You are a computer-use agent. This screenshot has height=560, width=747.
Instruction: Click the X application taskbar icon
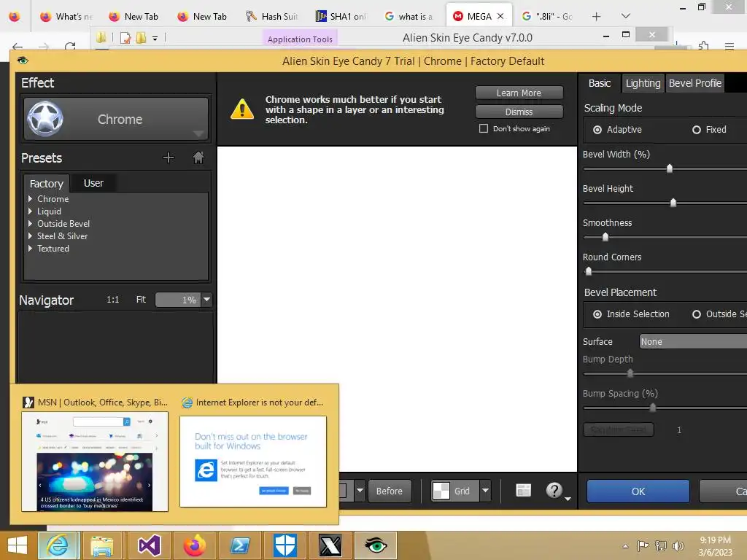[330, 545]
